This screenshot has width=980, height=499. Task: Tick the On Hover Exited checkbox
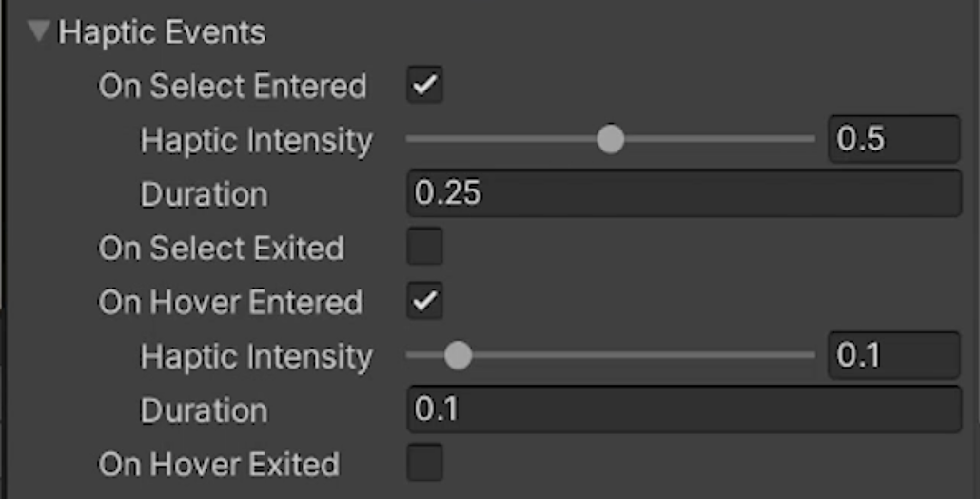tap(424, 465)
